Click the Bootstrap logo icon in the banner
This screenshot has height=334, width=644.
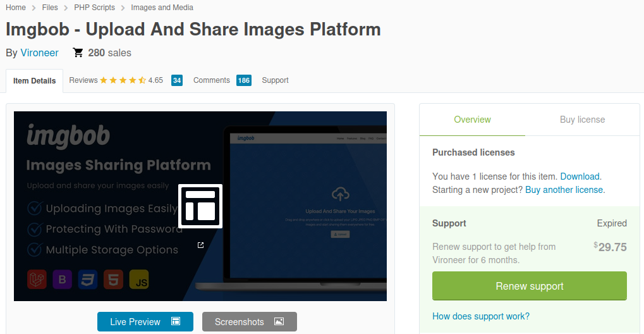pyautogui.click(x=63, y=280)
